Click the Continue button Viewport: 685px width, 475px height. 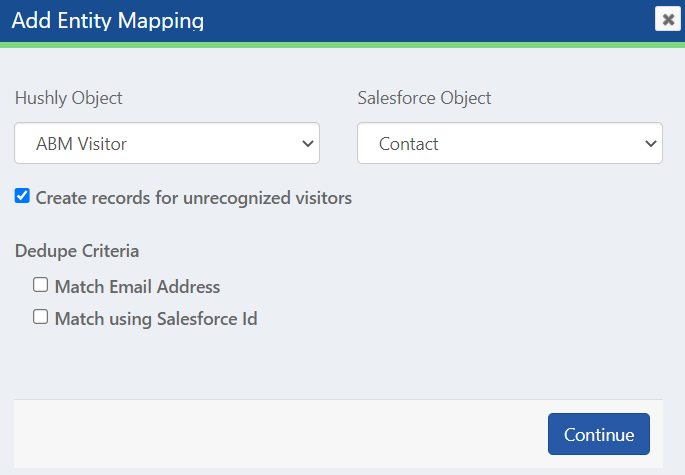click(599, 434)
